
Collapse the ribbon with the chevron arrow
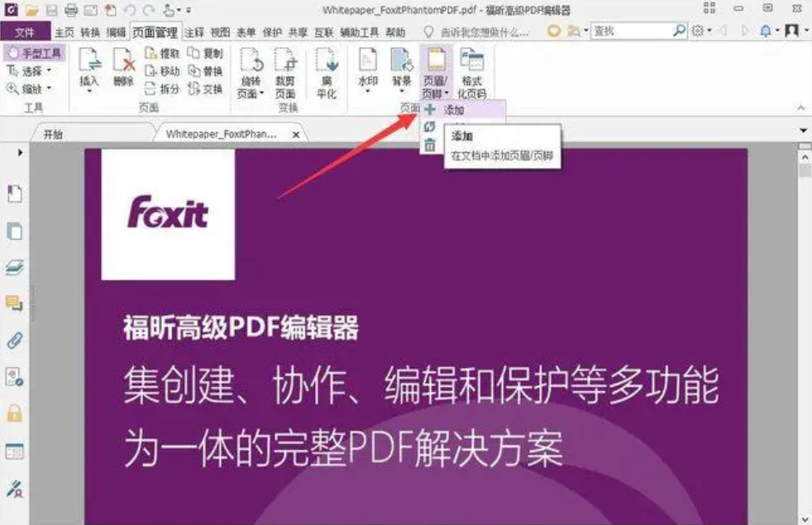[801, 107]
